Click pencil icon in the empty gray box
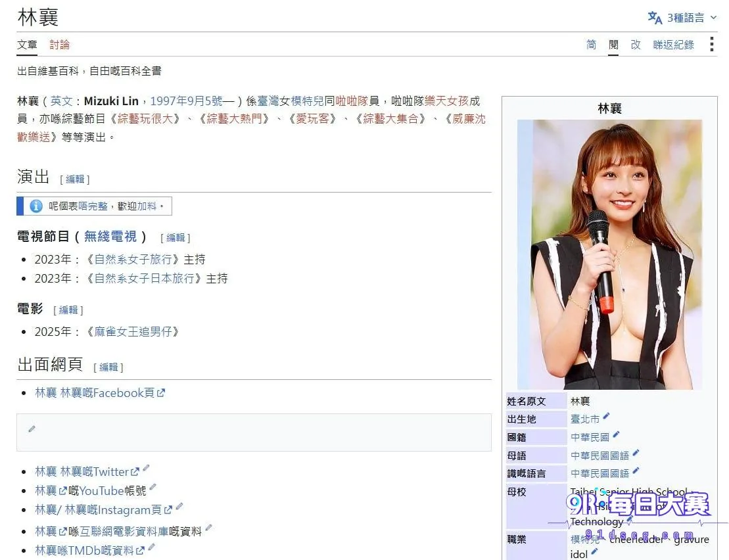729x560 pixels. [x=32, y=429]
